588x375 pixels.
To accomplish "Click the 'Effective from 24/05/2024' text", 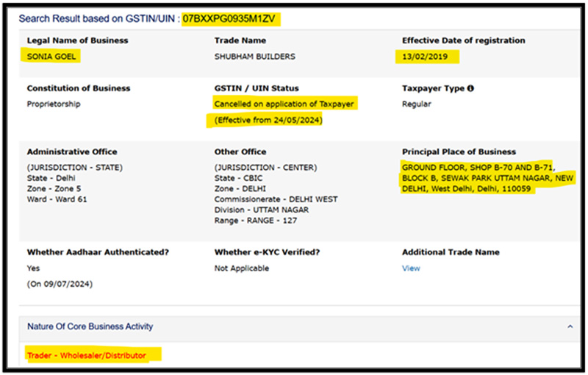I will click(268, 119).
